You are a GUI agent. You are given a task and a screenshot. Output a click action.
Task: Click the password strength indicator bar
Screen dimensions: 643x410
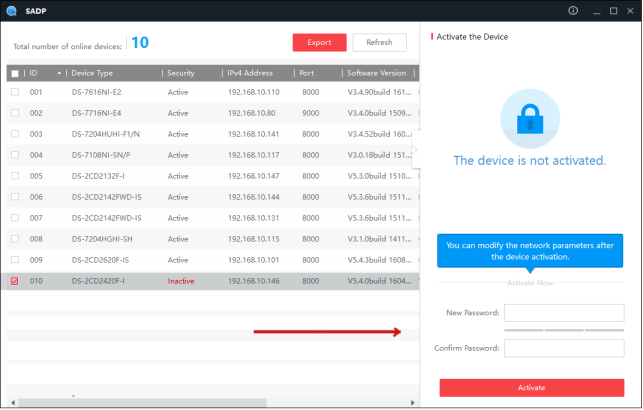(564, 330)
